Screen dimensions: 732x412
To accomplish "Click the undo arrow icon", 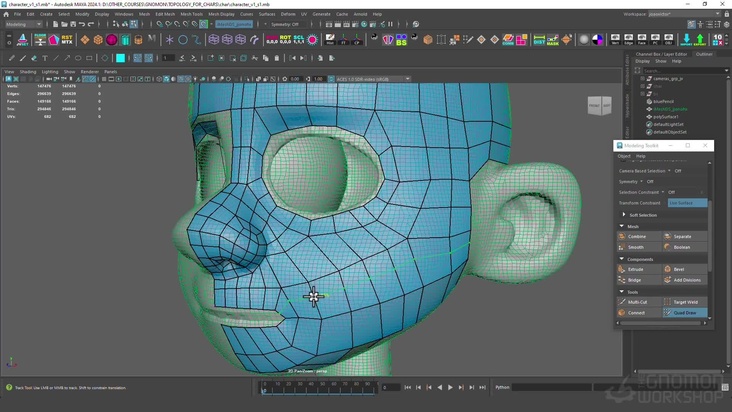I will point(82,24).
